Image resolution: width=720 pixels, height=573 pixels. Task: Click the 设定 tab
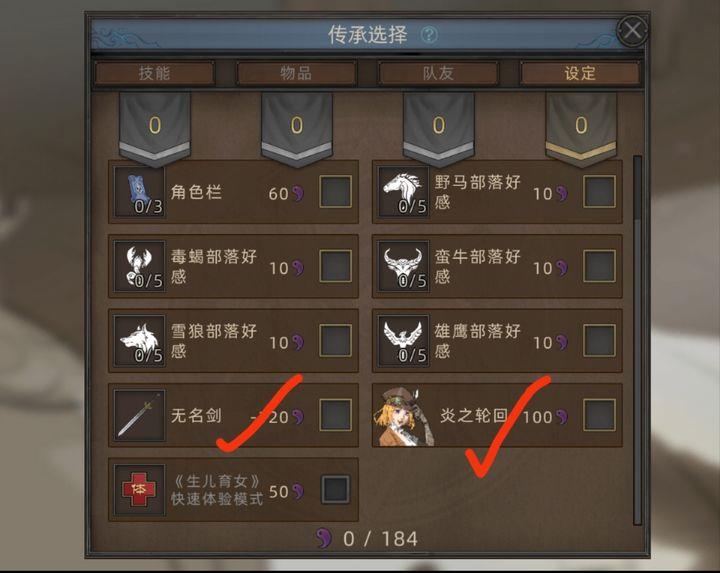coord(579,73)
